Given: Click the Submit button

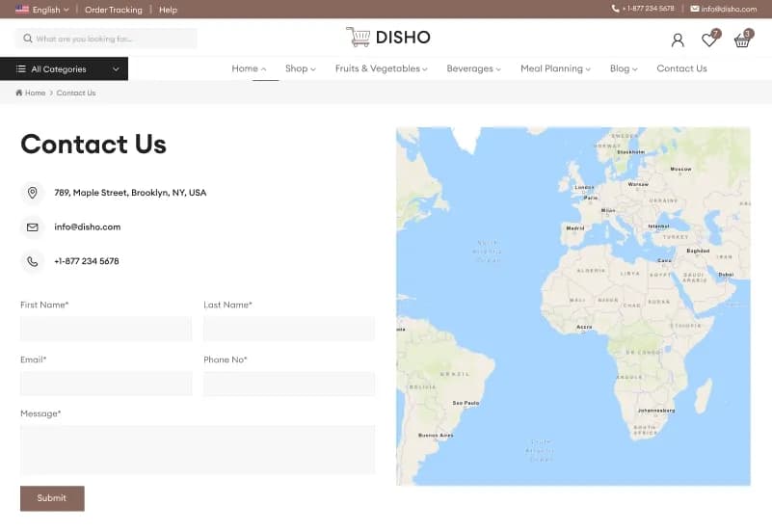Looking at the screenshot, I should click(x=52, y=498).
